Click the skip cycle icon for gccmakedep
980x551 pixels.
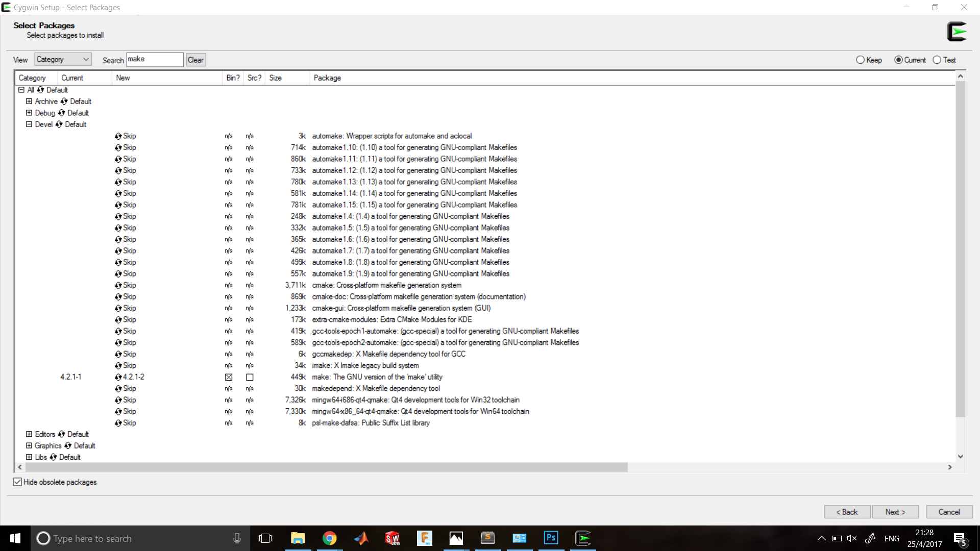click(x=118, y=354)
